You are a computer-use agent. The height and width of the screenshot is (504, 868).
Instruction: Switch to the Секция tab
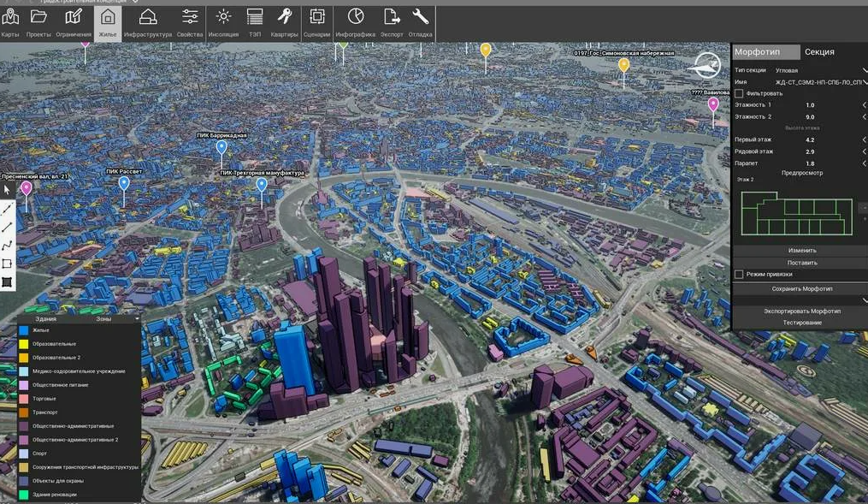(819, 52)
